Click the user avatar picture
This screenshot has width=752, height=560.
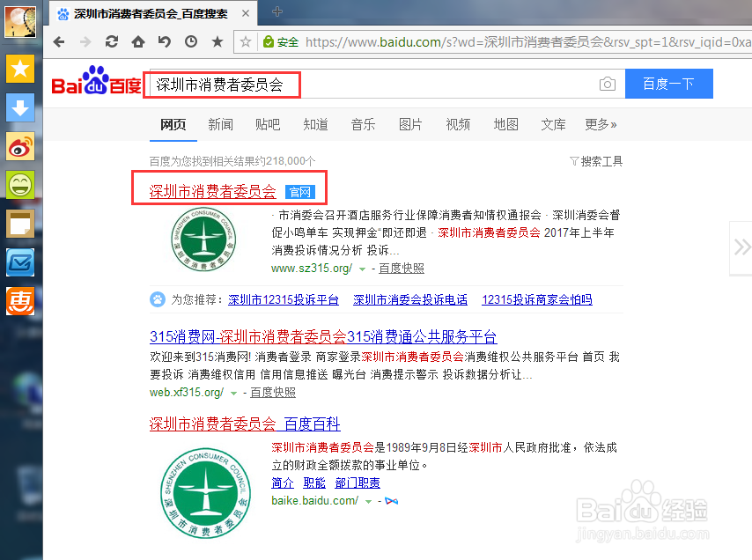(20, 21)
